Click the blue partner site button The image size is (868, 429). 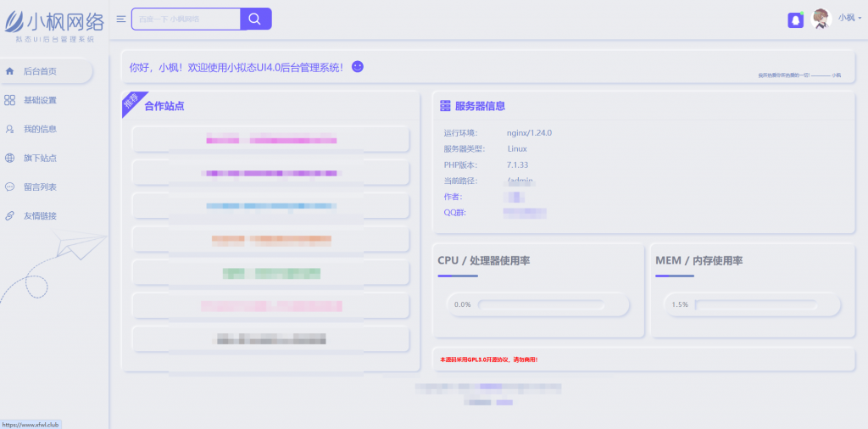270,205
